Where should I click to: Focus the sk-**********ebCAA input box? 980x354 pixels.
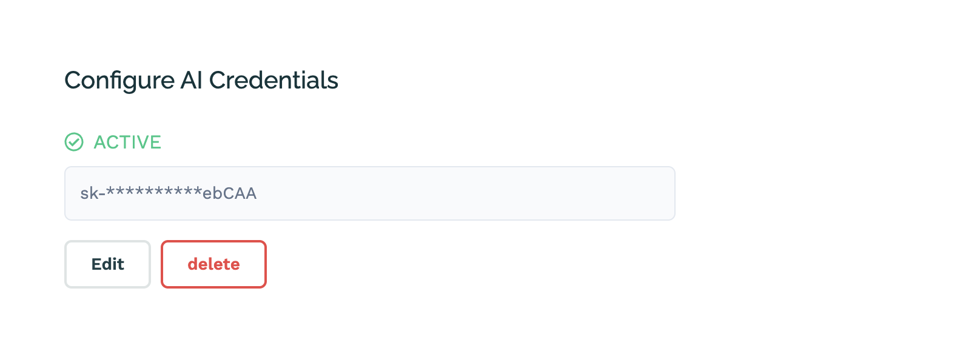coord(370,193)
